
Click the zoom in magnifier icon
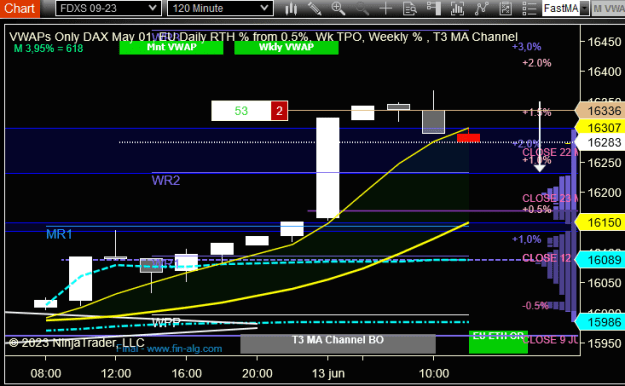click(x=338, y=8)
